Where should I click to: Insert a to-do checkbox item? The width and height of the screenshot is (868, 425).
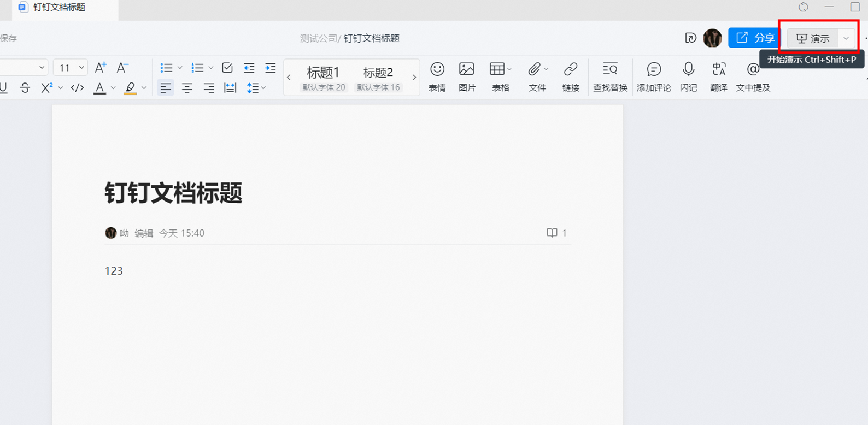point(227,68)
